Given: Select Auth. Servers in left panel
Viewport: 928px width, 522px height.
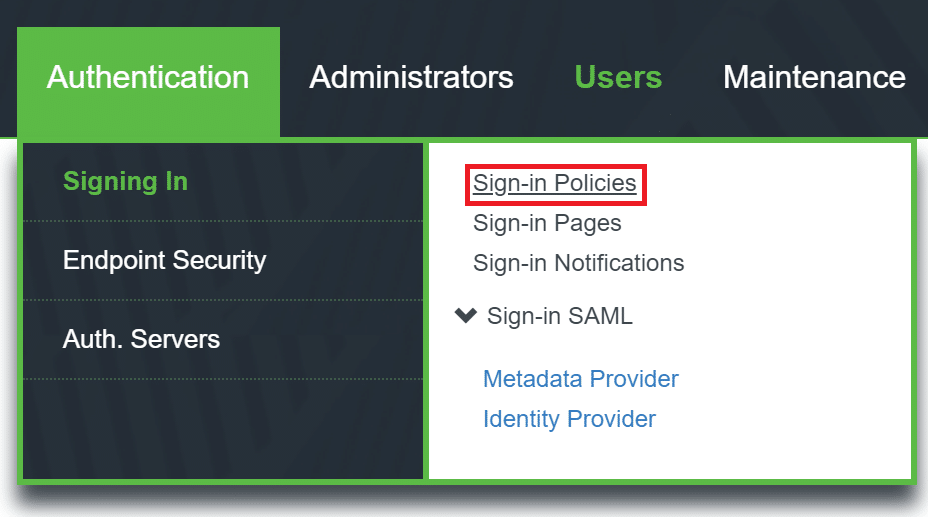Looking at the screenshot, I should [141, 339].
